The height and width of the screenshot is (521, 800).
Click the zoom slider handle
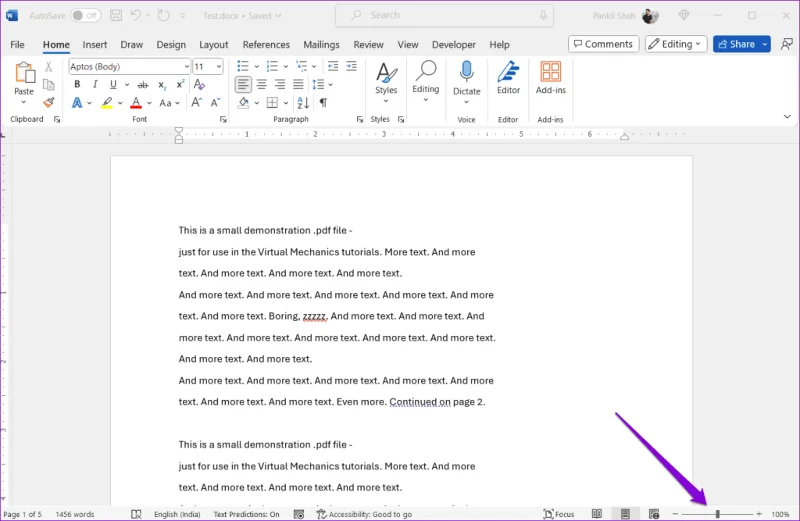pos(717,514)
